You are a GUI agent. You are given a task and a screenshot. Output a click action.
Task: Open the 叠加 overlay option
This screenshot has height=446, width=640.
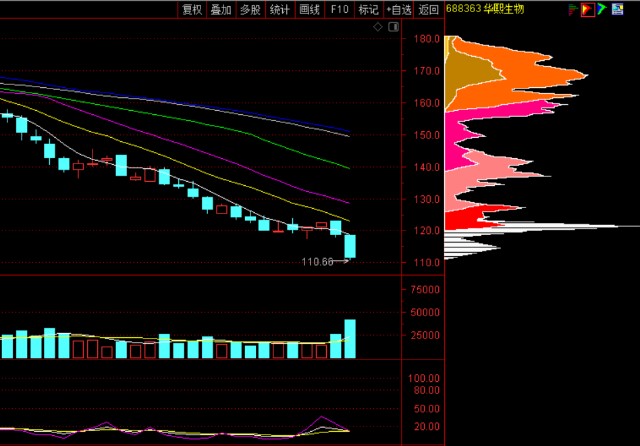pyautogui.click(x=221, y=9)
